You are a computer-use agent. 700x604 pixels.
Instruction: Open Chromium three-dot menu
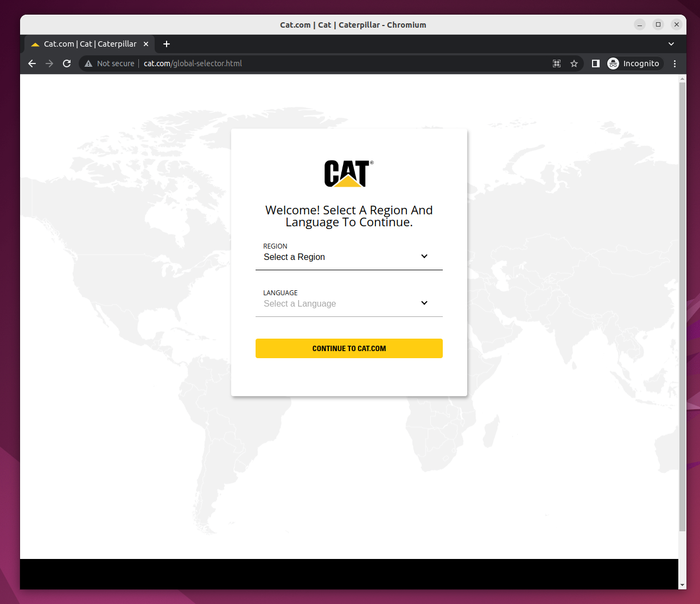[674, 63]
